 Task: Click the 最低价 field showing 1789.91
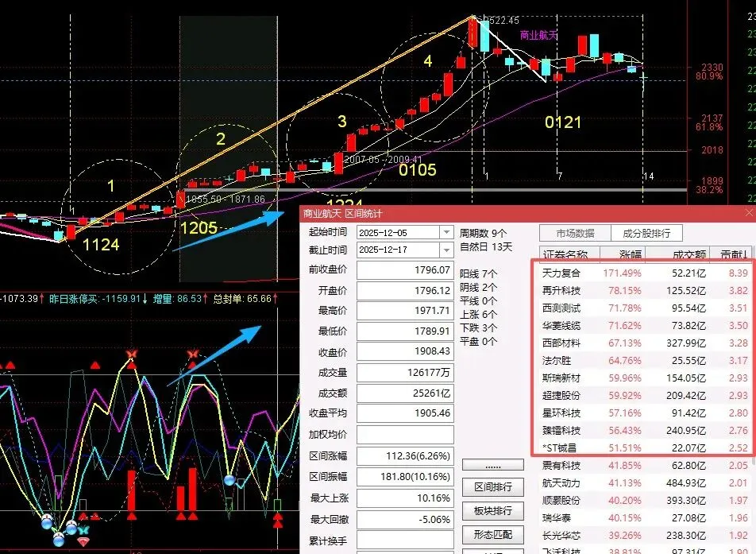tap(405, 331)
